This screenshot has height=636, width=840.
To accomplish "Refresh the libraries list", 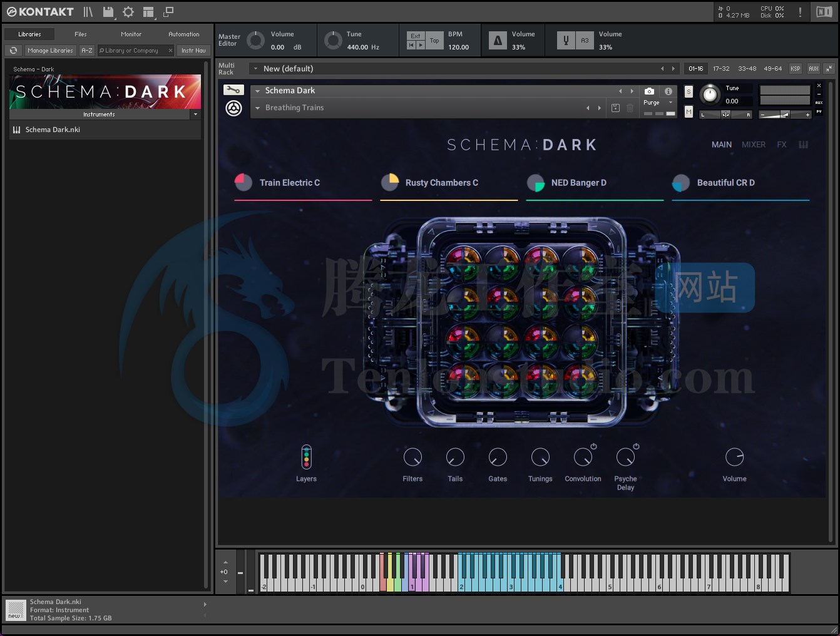I will [x=14, y=51].
